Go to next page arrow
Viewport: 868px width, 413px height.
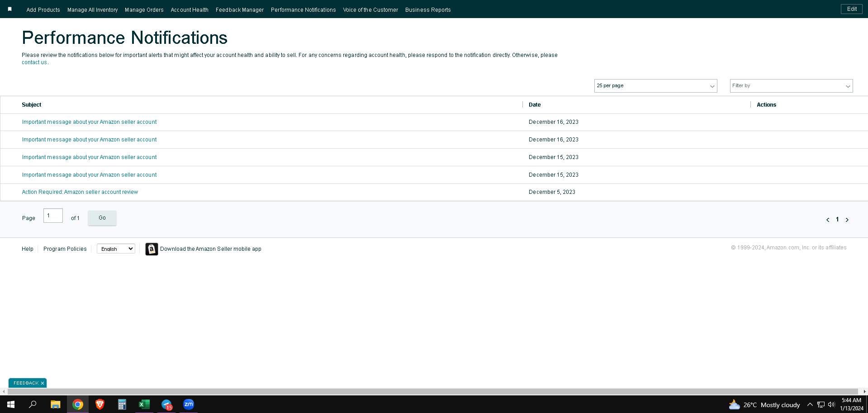coord(847,220)
